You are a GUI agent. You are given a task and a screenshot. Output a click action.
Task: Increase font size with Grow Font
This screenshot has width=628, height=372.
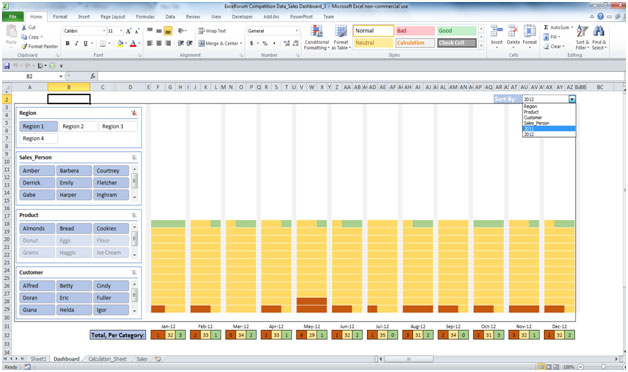tap(129, 31)
